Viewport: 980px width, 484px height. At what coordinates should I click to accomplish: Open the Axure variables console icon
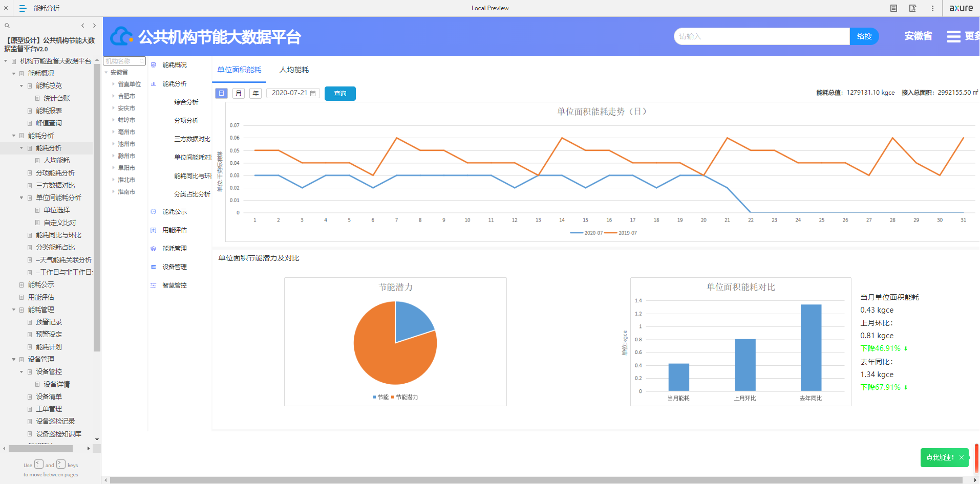coord(912,8)
